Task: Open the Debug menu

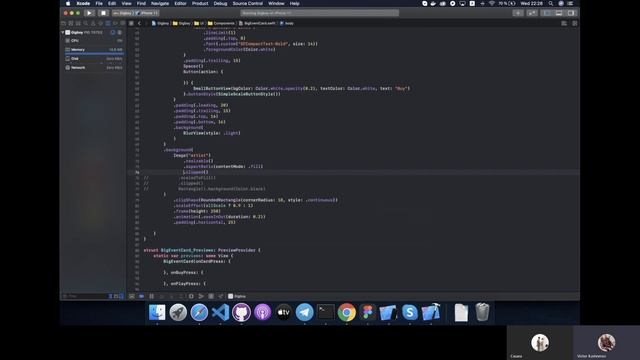Action: pyautogui.click(x=220, y=3)
